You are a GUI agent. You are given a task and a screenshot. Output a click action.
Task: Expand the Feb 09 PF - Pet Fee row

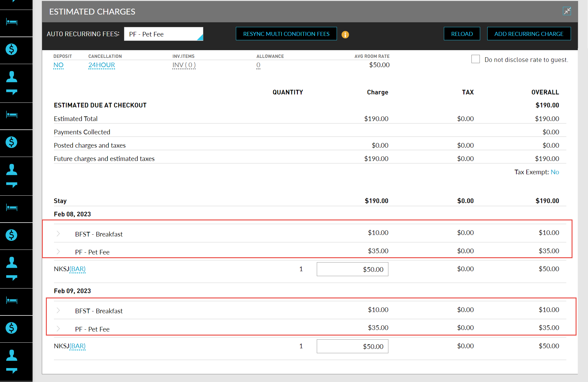[x=58, y=329]
